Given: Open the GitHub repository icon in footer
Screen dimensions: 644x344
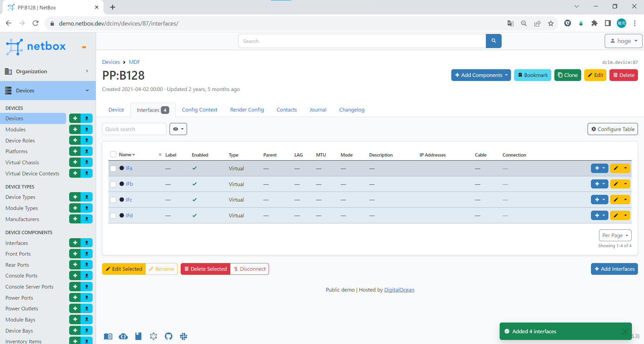Looking at the screenshot, I should tap(168, 336).
